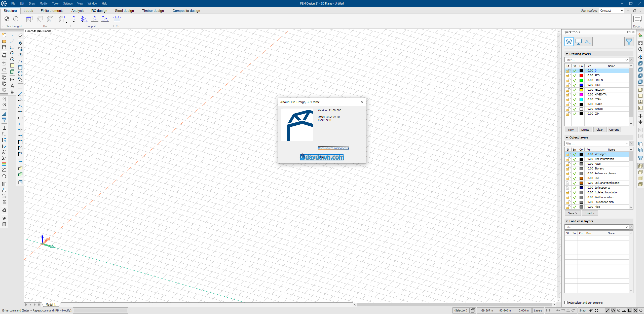The width and height of the screenshot is (644, 314).
Task: Open the Loads ribbon tab
Action: (28, 11)
